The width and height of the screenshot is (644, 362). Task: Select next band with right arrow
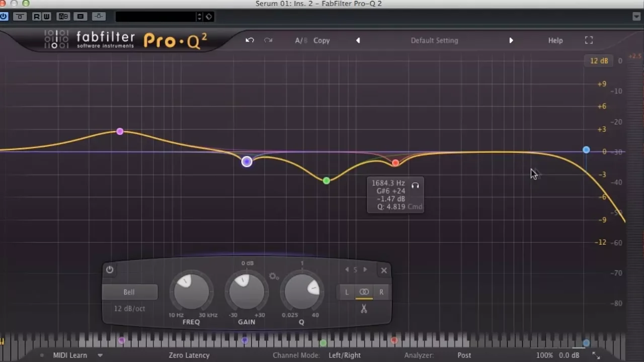(365, 269)
